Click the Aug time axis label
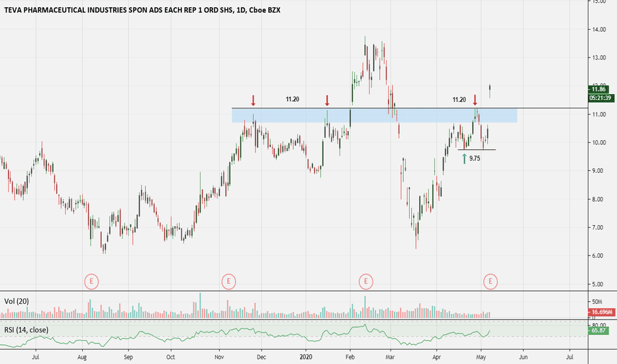Screen dimensions: 617x364 click(82, 357)
